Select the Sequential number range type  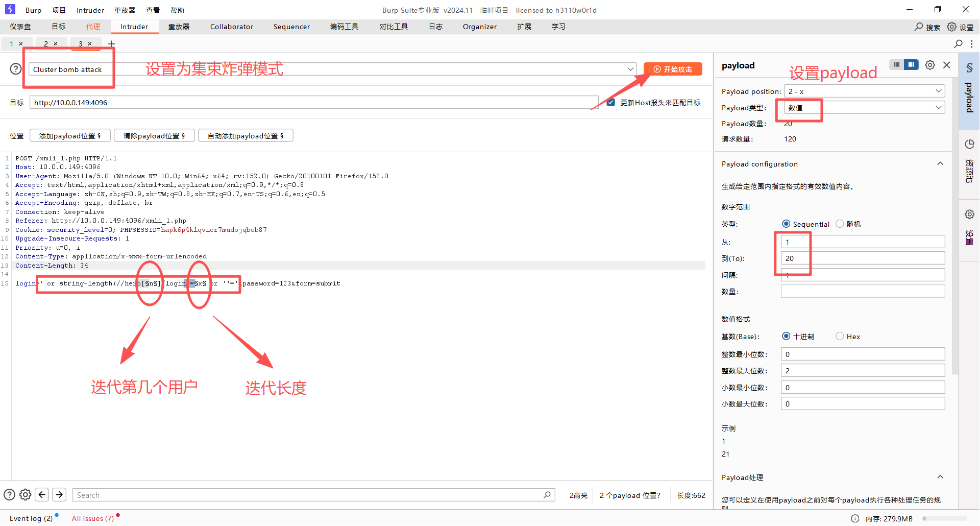point(786,224)
